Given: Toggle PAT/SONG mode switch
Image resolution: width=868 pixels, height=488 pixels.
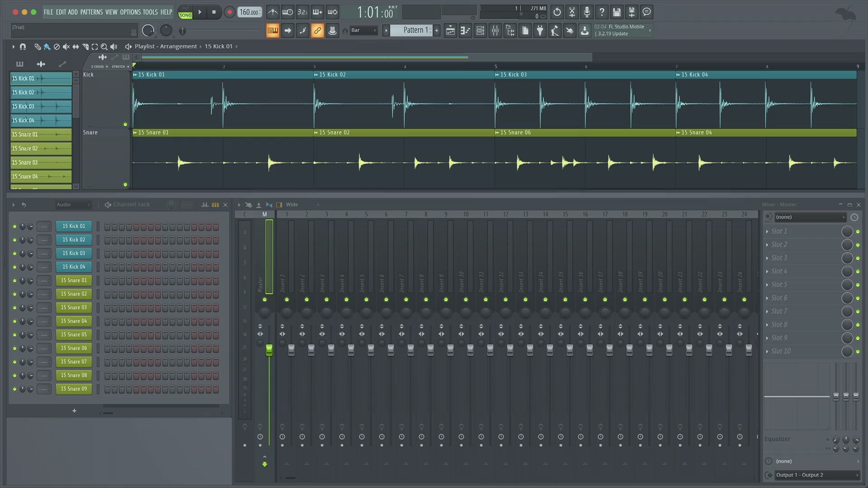Looking at the screenshot, I should point(185,12).
